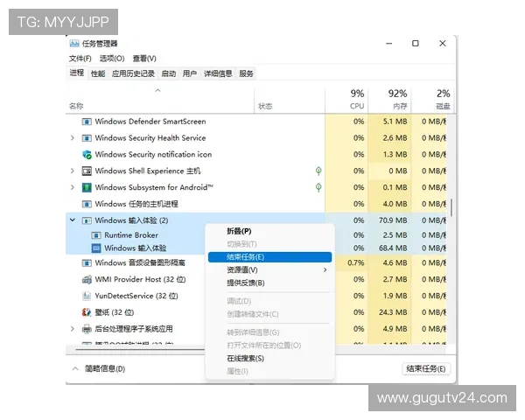Viewport: 525px width, 420px height.
Task: Select the Runtime Broker row text
Action: (131, 235)
